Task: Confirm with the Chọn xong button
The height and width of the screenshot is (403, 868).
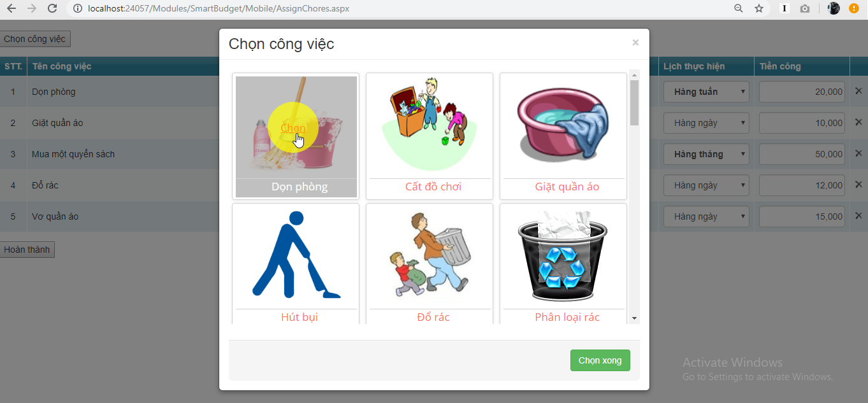Action: (x=600, y=360)
